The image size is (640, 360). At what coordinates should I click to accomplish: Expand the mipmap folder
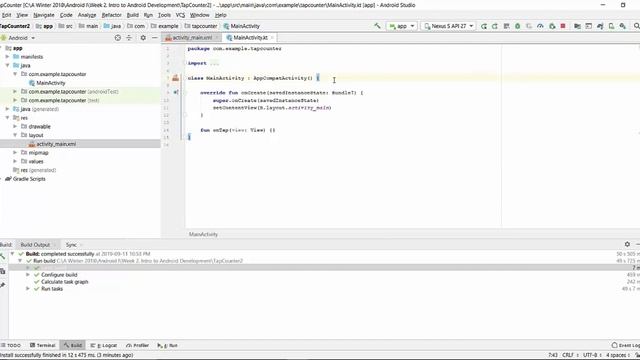click(x=15, y=153)
